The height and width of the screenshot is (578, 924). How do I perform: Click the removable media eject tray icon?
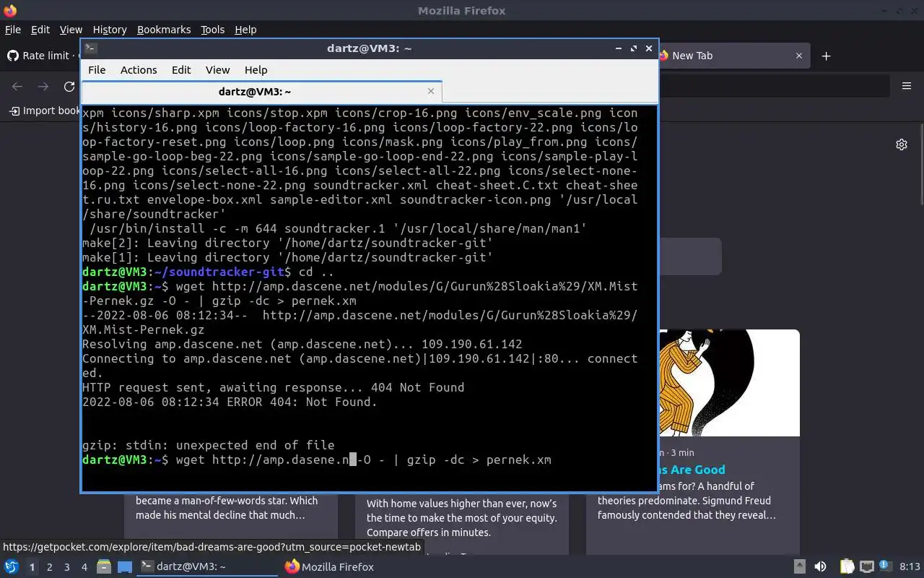pos(800,567)
